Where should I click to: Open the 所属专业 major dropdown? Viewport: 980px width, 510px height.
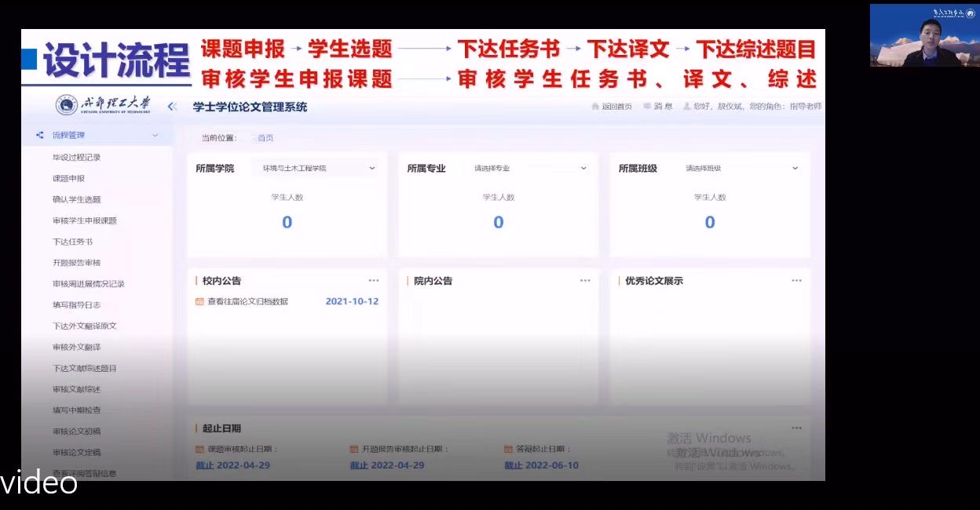coord(530,169)
